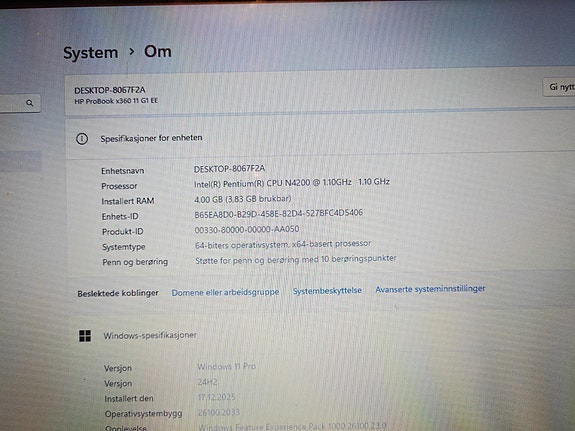Screen dimensions: 575x431
Task: Click the Gi nytt navn button
Action: [x=559, y=87]
